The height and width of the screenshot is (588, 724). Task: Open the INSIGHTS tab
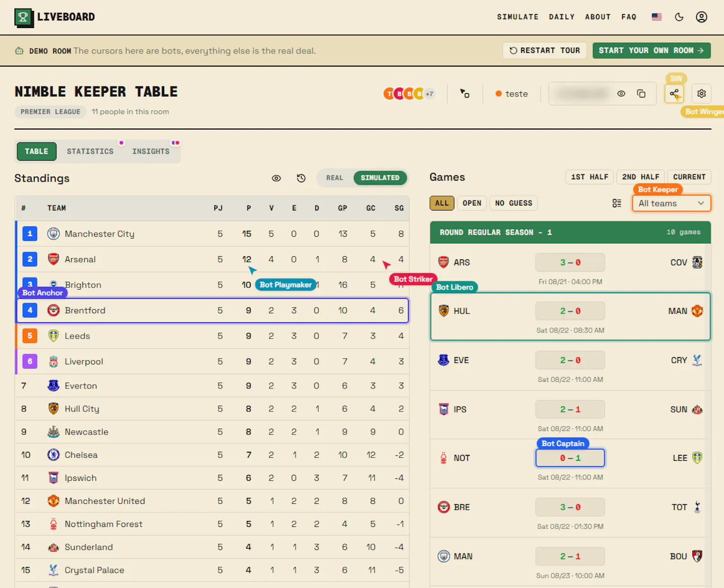151,151
